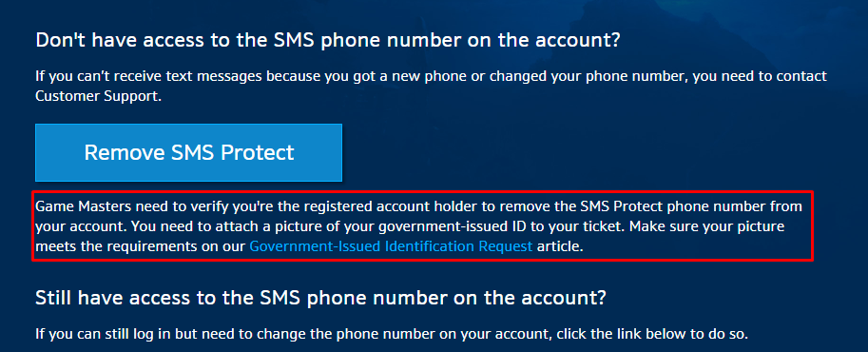Click the "Still have access" heading
Screen dimensions: 868x352
pos(321,298)
